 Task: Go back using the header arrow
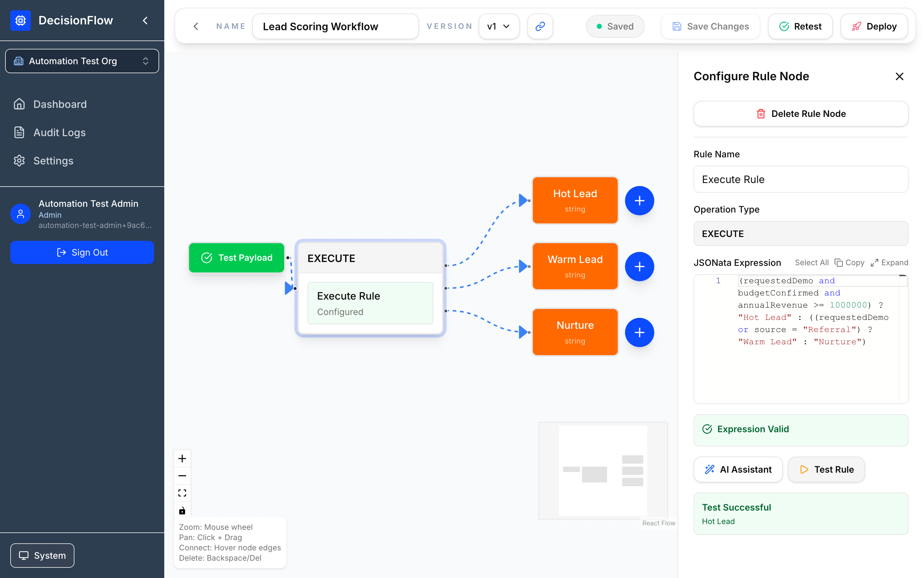point(196,26)
